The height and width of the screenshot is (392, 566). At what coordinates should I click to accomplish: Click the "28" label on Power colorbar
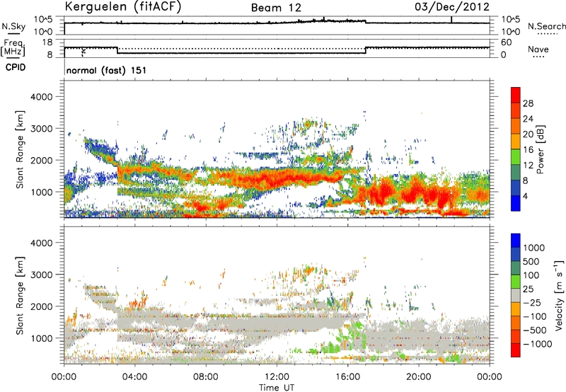pos(528,103)
